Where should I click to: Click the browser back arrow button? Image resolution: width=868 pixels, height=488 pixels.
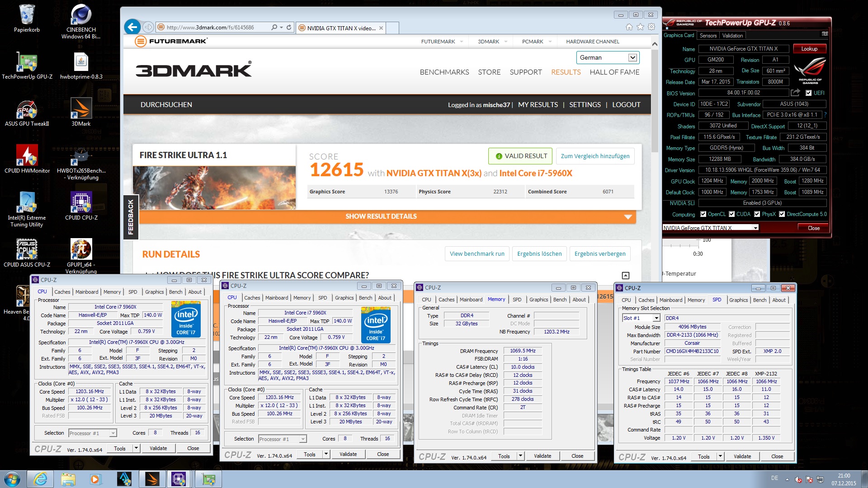pos(132,27)
